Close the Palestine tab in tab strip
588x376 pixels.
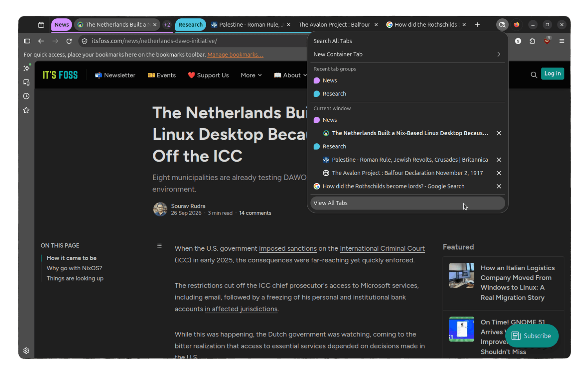click(x=289, y=25)
